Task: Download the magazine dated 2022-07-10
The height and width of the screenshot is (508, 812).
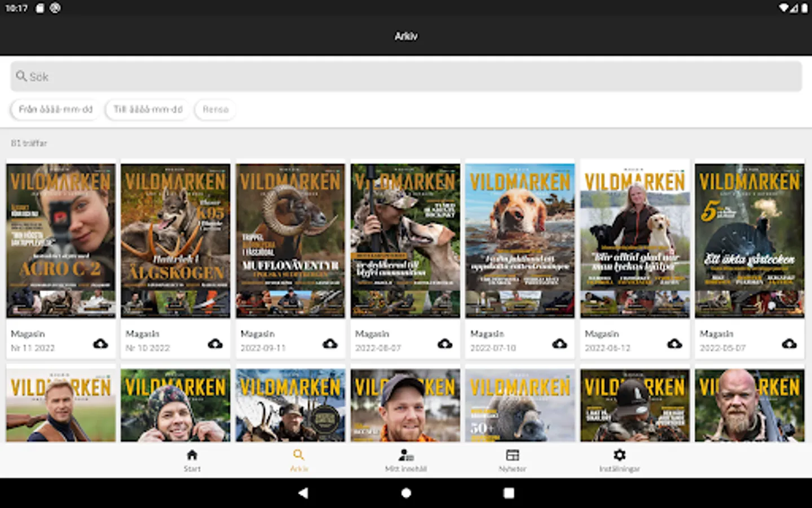Action: (x=559, y=343)
